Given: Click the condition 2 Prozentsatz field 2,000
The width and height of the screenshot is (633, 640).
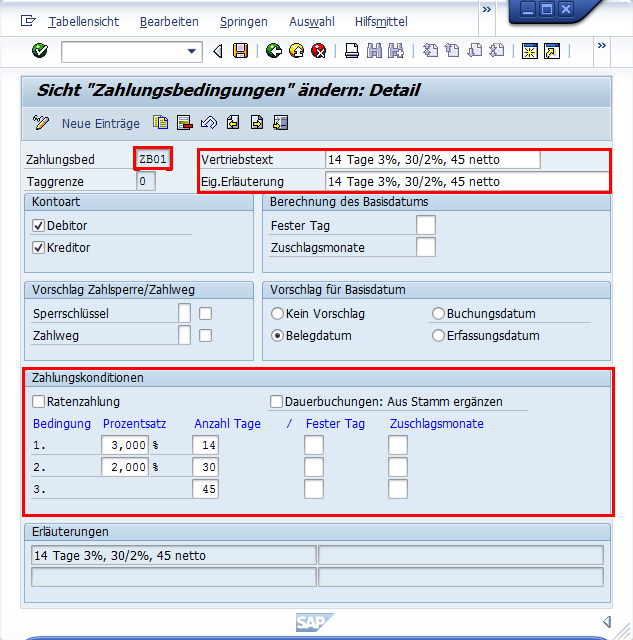Looking at the screenshot, I should [x=125, y=467].
